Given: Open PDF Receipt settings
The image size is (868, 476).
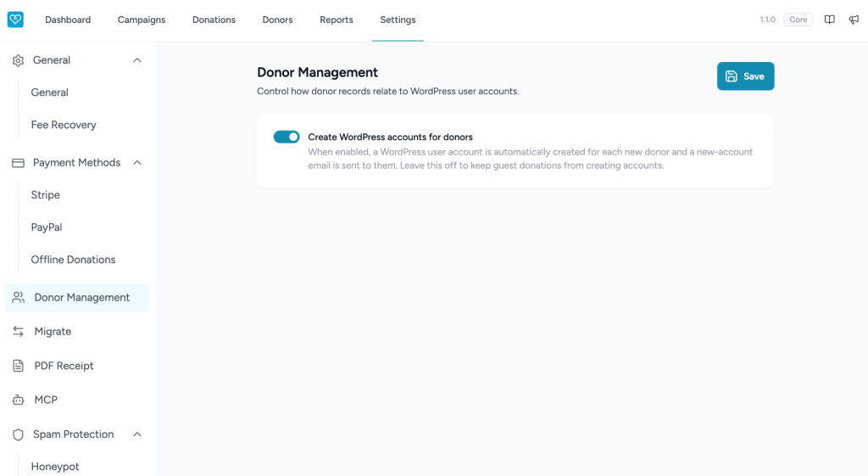Looking at the screenshot, I should [64, 366].
